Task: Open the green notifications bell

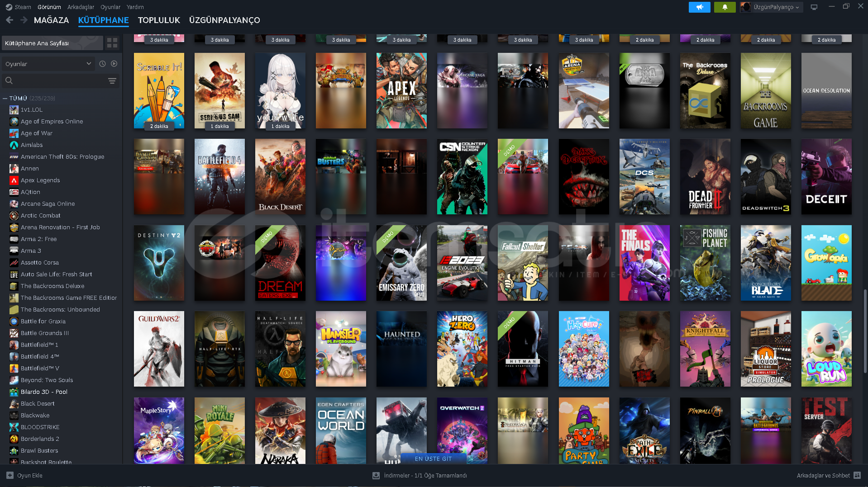Action: (x=725, y=7)
